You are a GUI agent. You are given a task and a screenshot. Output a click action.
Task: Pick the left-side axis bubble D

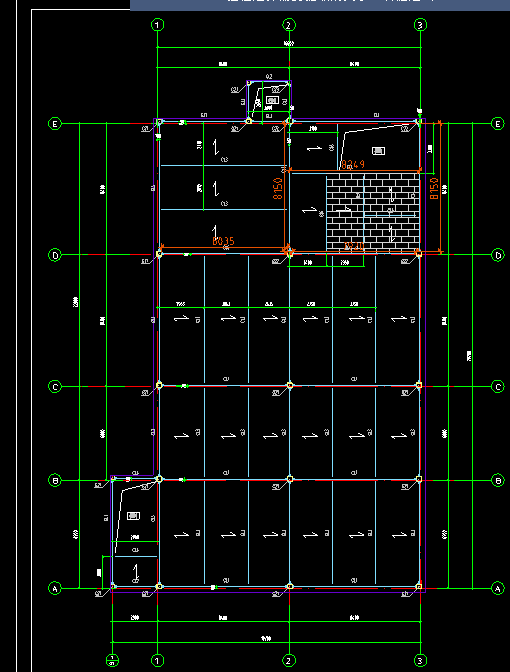pyautogui.click(x=54, y=255)
